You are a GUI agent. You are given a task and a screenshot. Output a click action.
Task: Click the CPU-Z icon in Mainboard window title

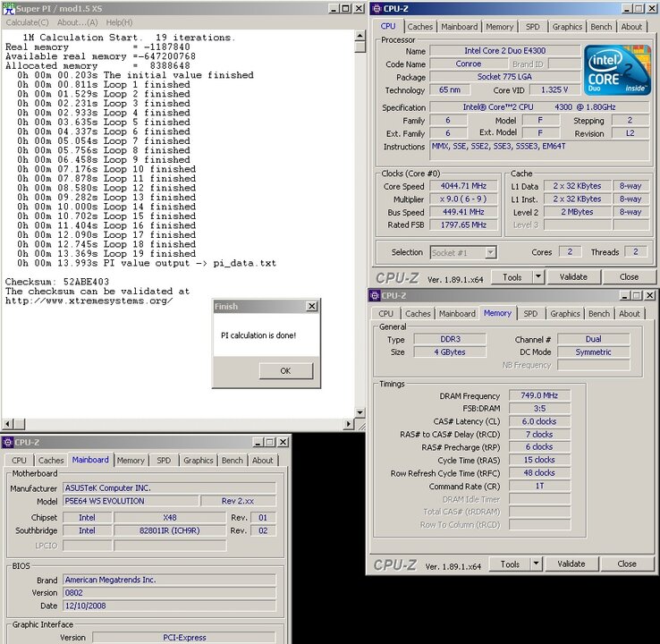pyautogui.click(x=7, y=443)
